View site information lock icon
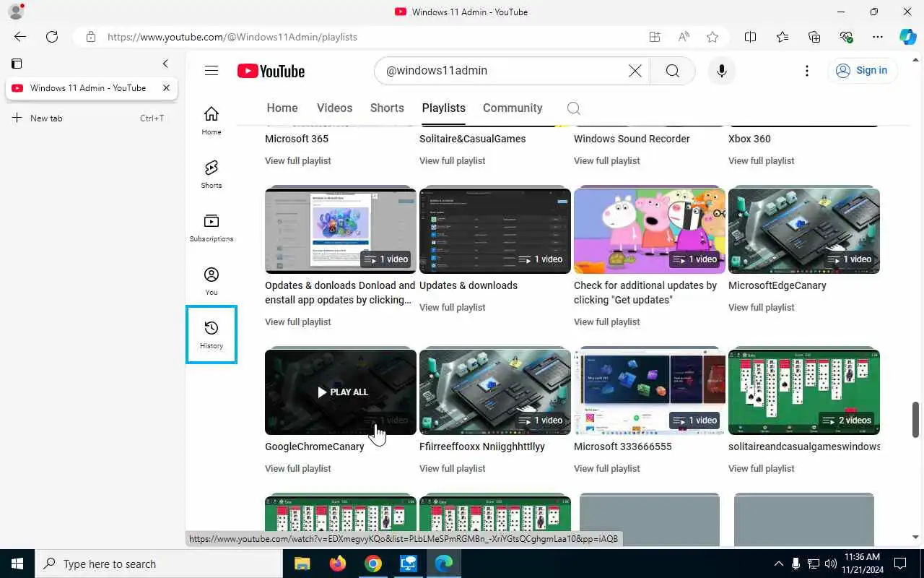924x578 pixels. [90, 37]
